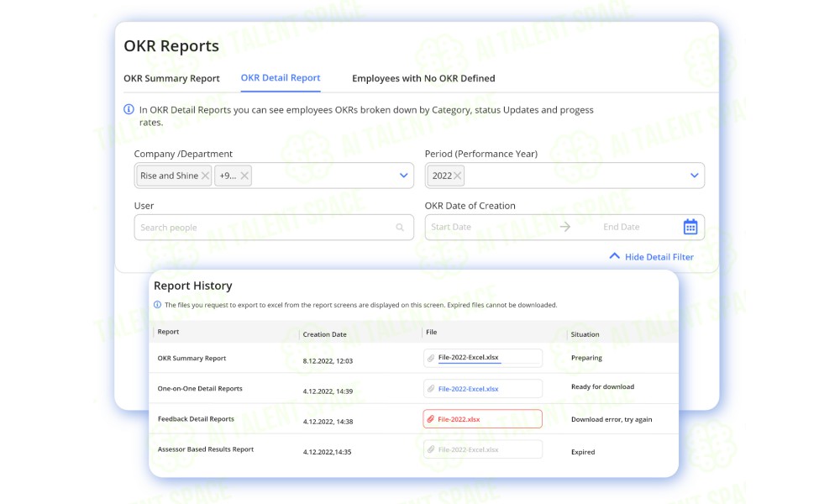Click the arrow between Start and End Date
840x504 pixels.
pos(565,227)
